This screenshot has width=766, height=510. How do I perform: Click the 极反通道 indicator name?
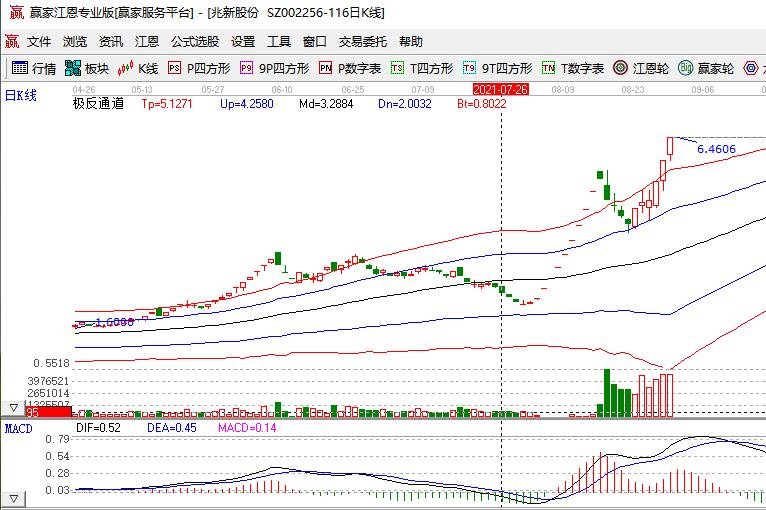98,104
